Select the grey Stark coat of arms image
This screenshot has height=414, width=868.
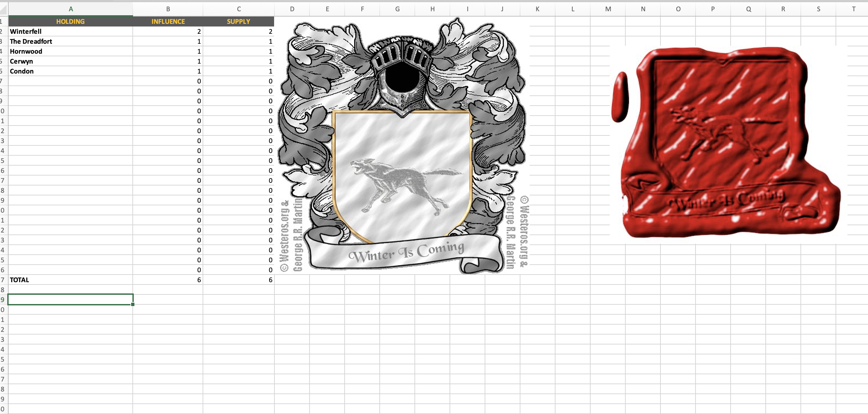pyautogui.click(x=403, y=145)
